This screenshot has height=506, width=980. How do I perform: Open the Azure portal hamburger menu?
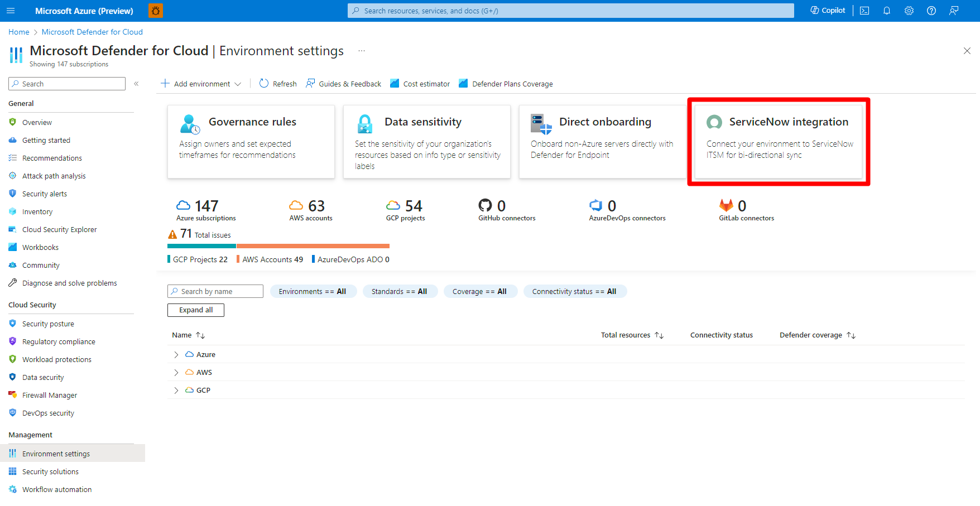[x=11, y=11]
